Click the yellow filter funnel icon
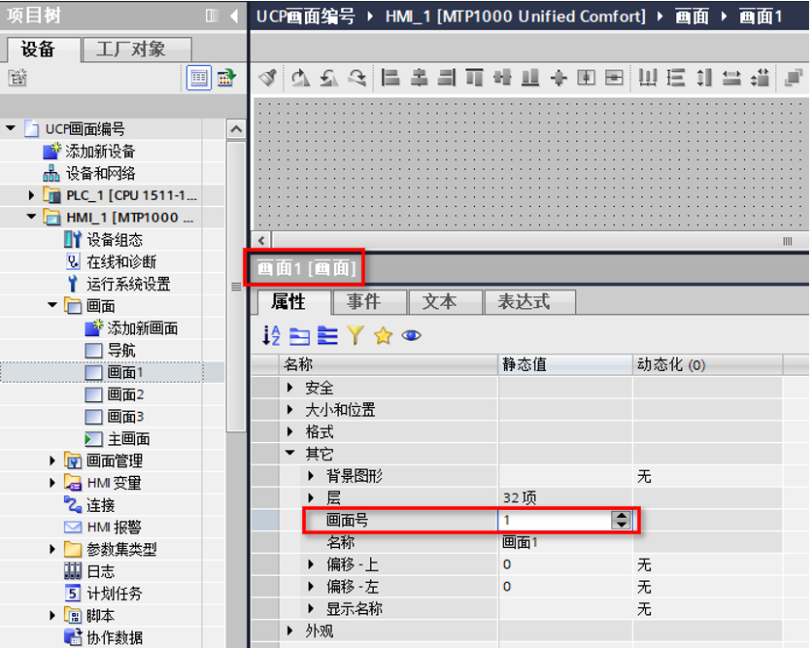 355,335
